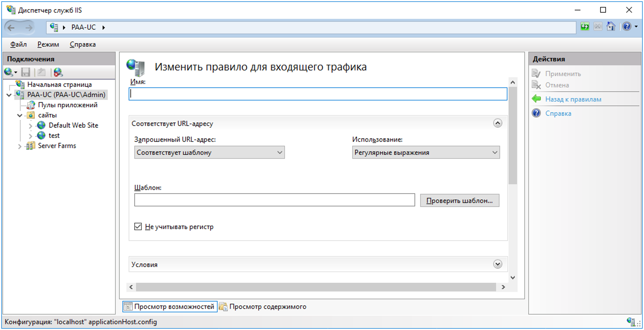The height and width of the screenshot is (330, 644).
Task: Expand the 'Условия' section
Action: pyautogui.click(x=498, y=264)
